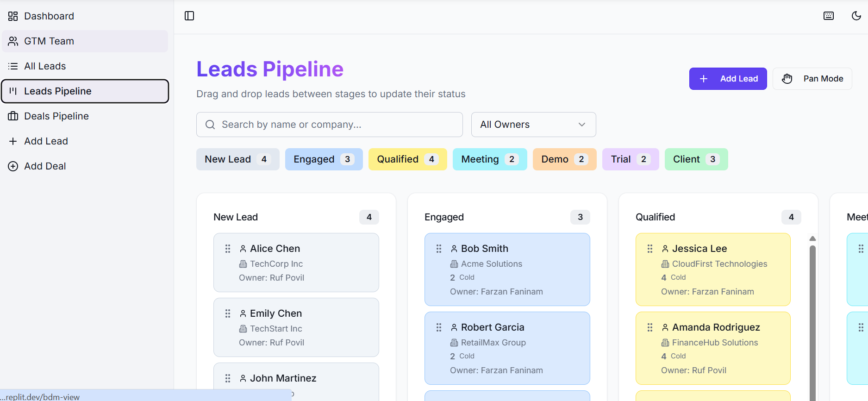This screenshot has height=401, width=868.
Task: Click building icon beside Acme Solutions
Action: coord(454,264)
